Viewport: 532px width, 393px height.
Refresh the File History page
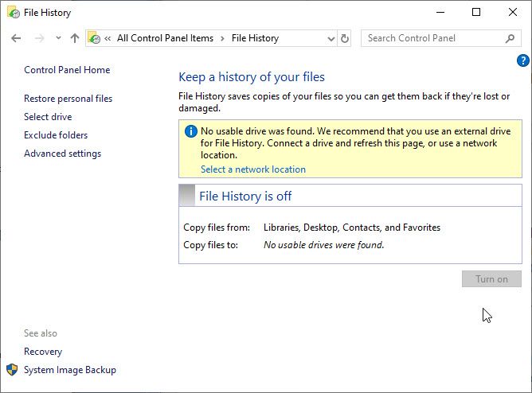coord(345,38)
